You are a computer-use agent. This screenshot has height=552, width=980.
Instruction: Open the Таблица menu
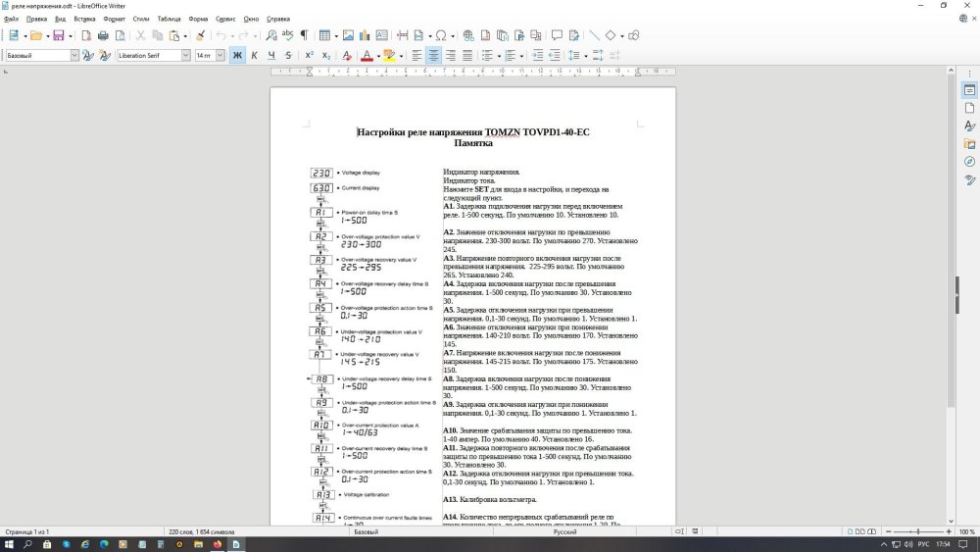click(x=169, y=19)
